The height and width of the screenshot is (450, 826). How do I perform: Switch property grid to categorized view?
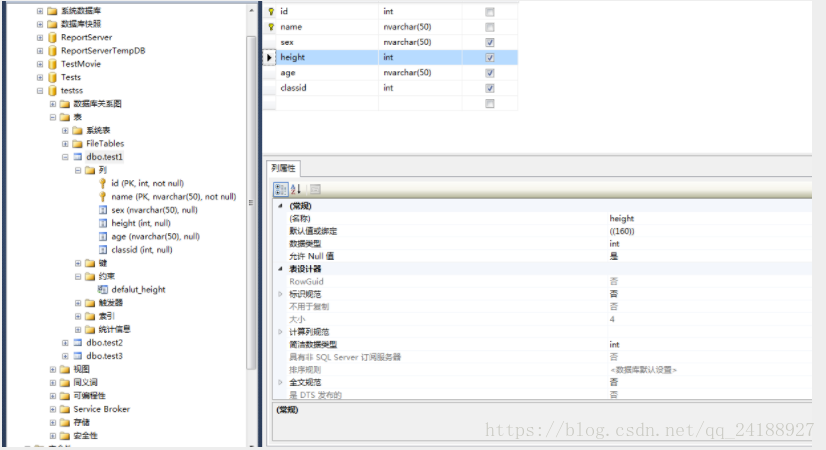[x=281, y=189]
